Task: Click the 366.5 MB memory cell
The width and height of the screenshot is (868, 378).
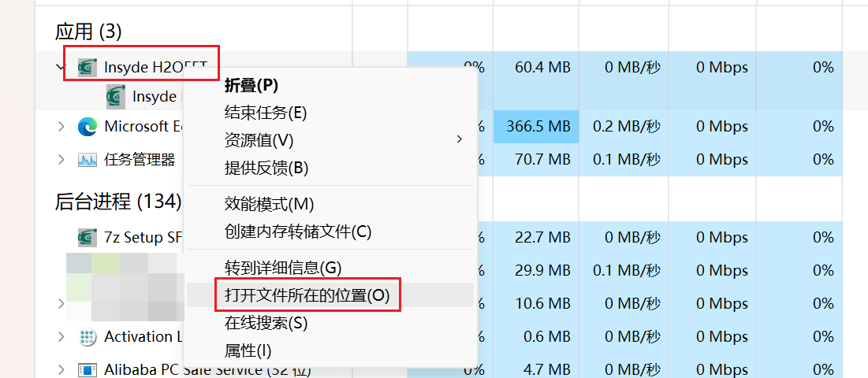Action: click(536, 127)
